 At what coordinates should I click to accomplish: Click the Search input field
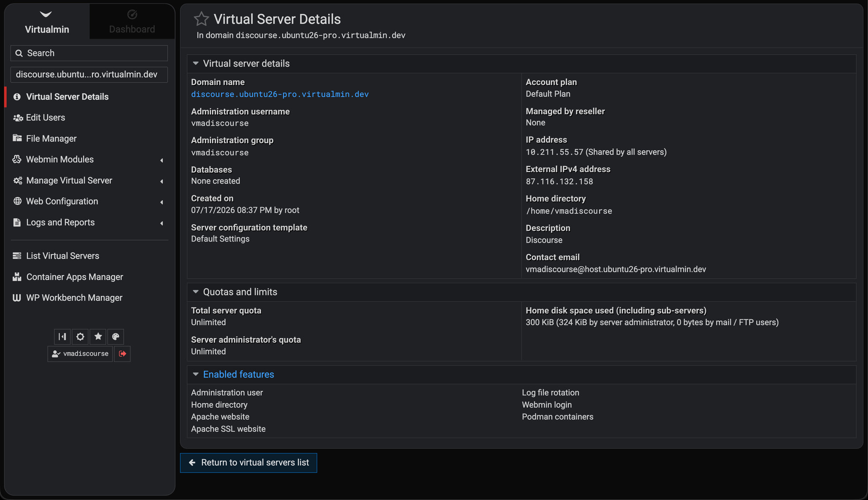[x=89, y=53]
